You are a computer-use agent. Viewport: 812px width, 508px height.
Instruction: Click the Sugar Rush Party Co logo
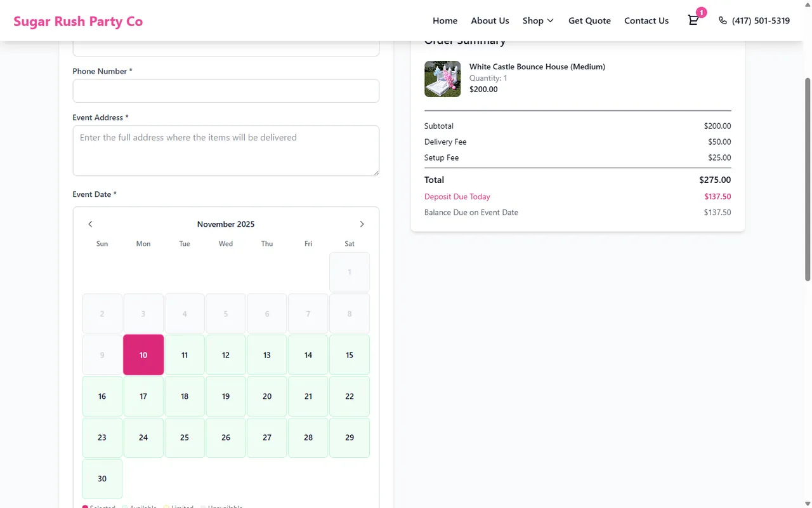point(78,21)
